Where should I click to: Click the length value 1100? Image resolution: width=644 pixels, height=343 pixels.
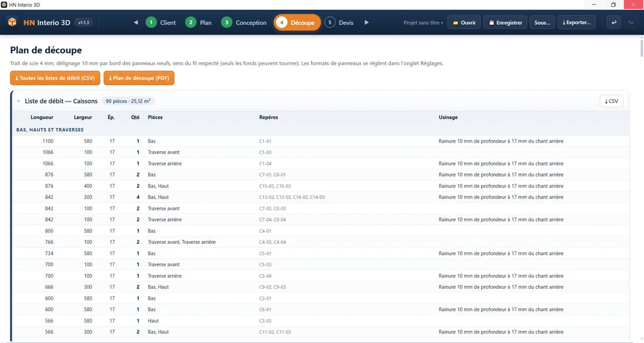48,141
